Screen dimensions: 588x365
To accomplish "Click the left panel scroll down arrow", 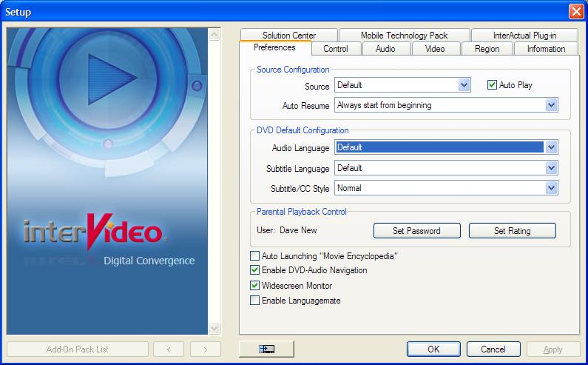I will (x=214, y=328).
